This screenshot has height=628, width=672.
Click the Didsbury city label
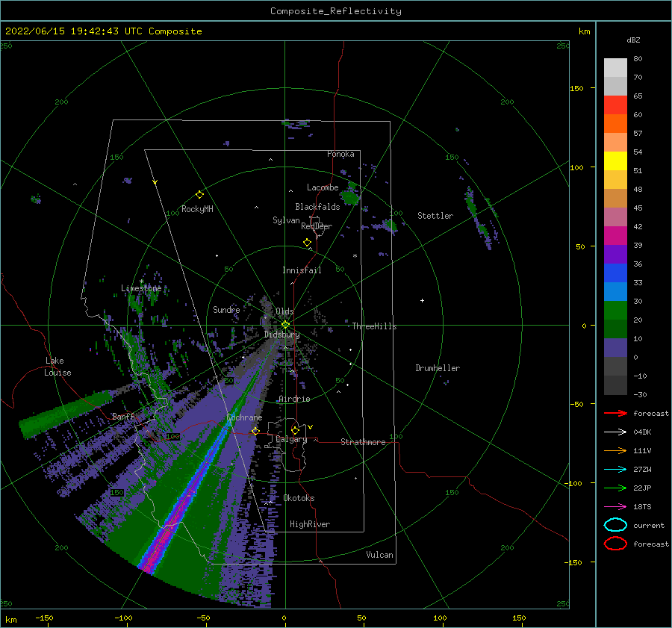coord(282,335)
